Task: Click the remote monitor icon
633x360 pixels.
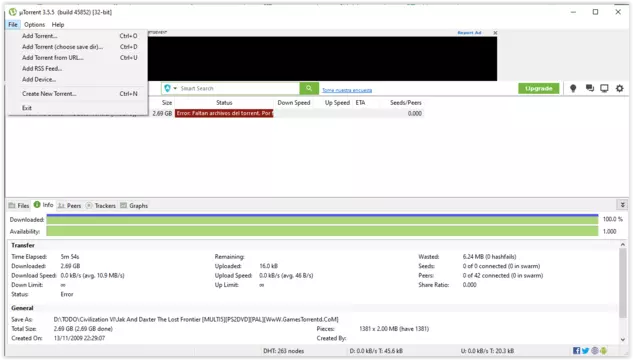Action: (604, 88)
